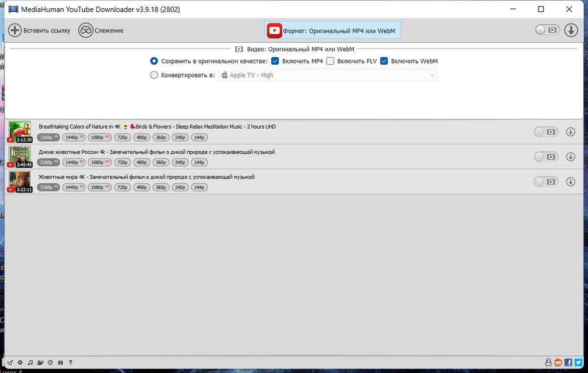The height and width of the screenshot is (373, 588).
Task: Select 360p for Дикие животные России
Action: coord(161,163)
